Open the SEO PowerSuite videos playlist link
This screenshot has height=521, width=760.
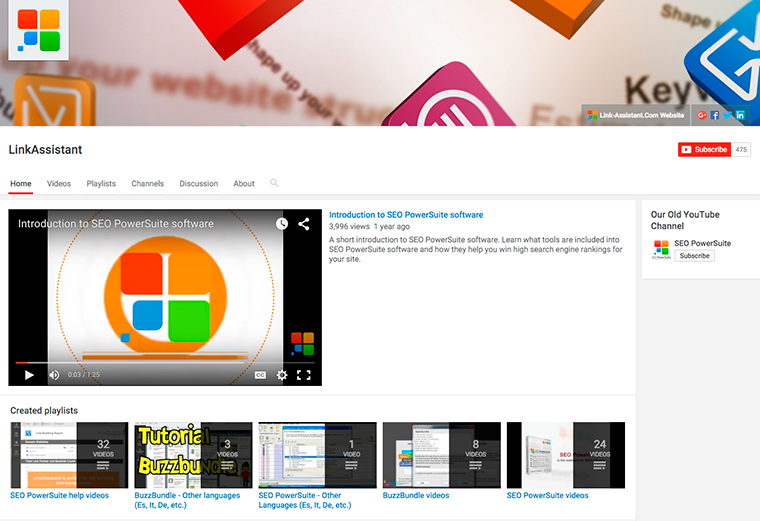coord(548,495)
